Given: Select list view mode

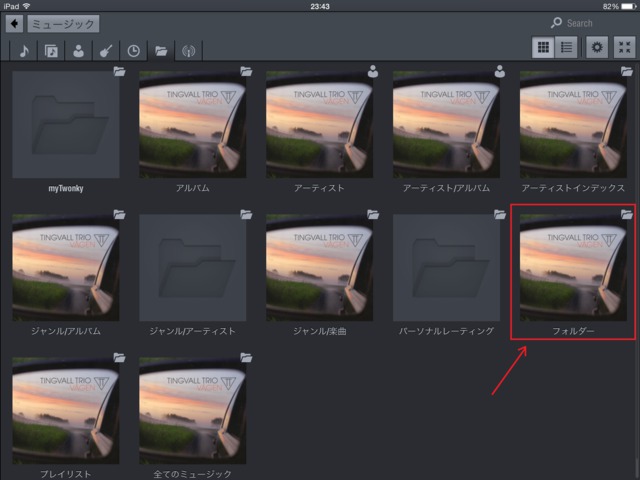Looking at the screenshot, I should pyautogui.click(x=566, y=47).
